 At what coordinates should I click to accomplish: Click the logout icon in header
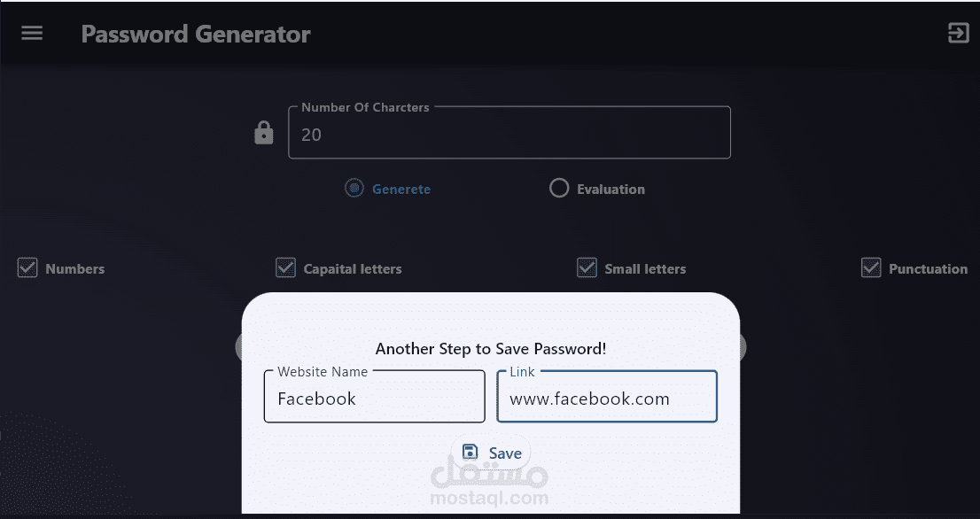(958, 34)
